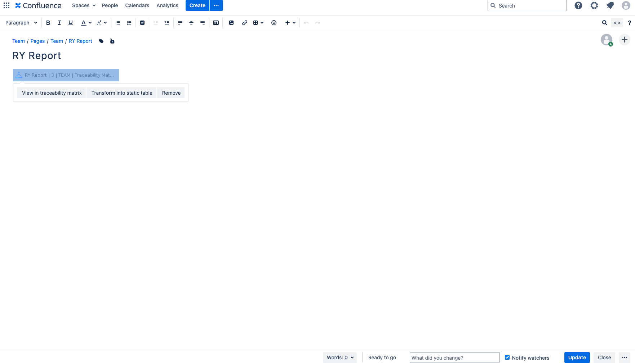Apply italic formatting
This screenshot has height=364, width=635.
(59, 23)
